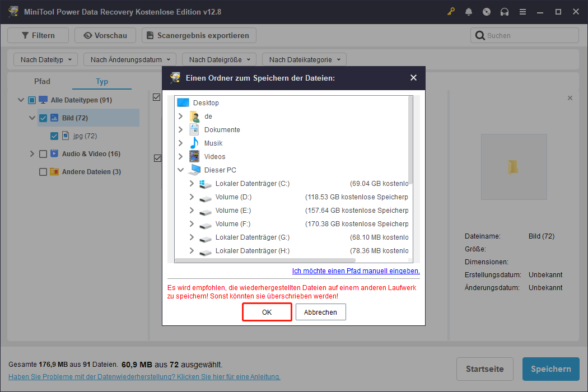Open the Vorschau preview tool
The width and height of the screenshot is (588, 392).
105,35
